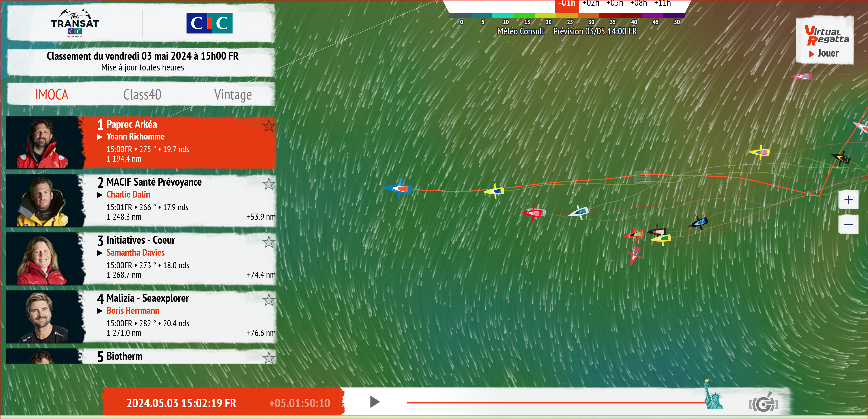
Task: Click the Météo Consult label
Action: tap(521, 31)
